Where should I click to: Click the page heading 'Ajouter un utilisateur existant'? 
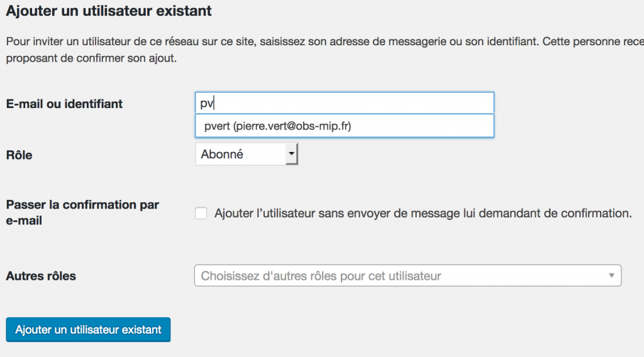(x=109, y=11)
